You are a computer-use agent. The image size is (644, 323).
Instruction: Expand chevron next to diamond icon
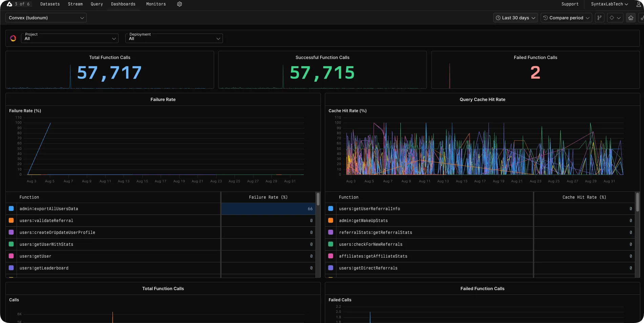coord(619,18)
